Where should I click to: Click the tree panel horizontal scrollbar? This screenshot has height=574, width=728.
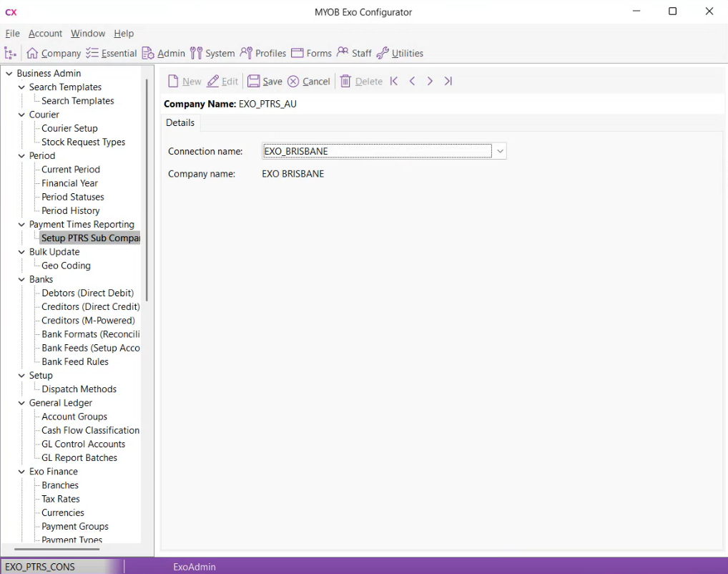tap(57, 550)
